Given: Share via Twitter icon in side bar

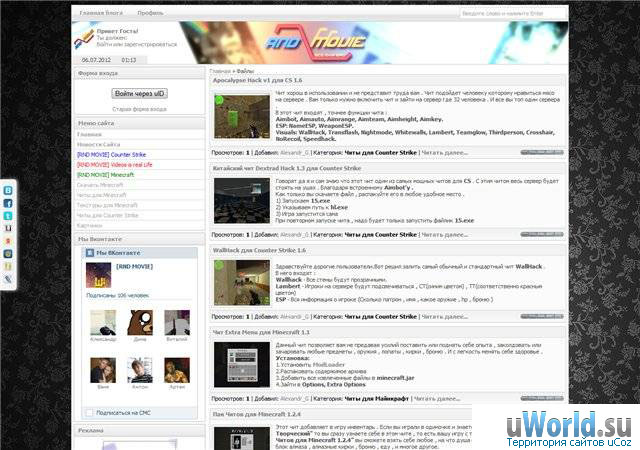Looking at the screenshot, I should coord(8,216).
